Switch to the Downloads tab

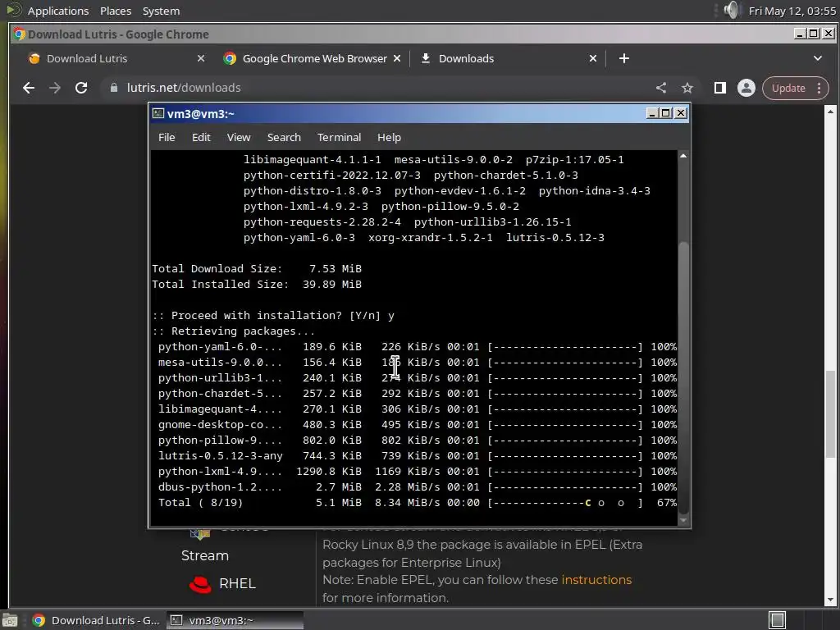[466, 58]
